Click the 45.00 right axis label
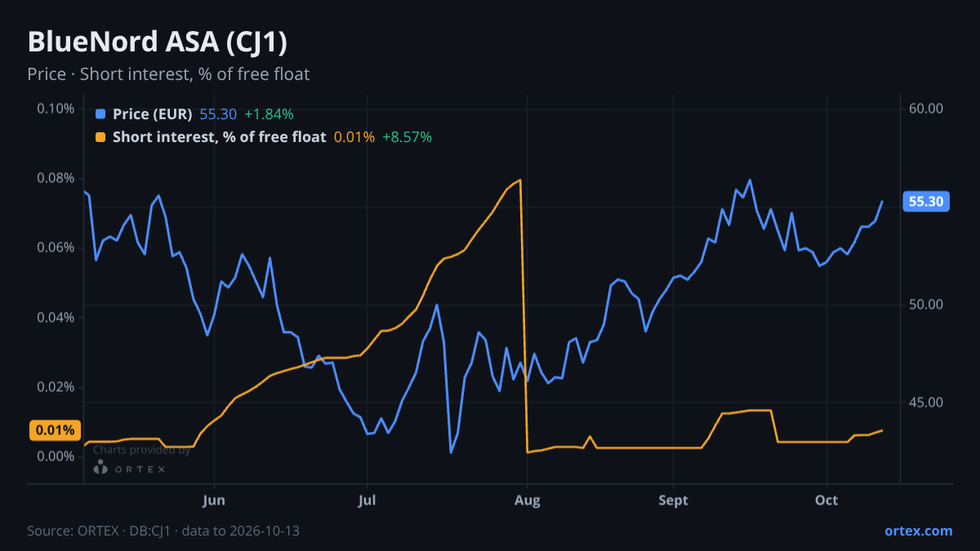The image size is (980, 551). tap(926, 402)
